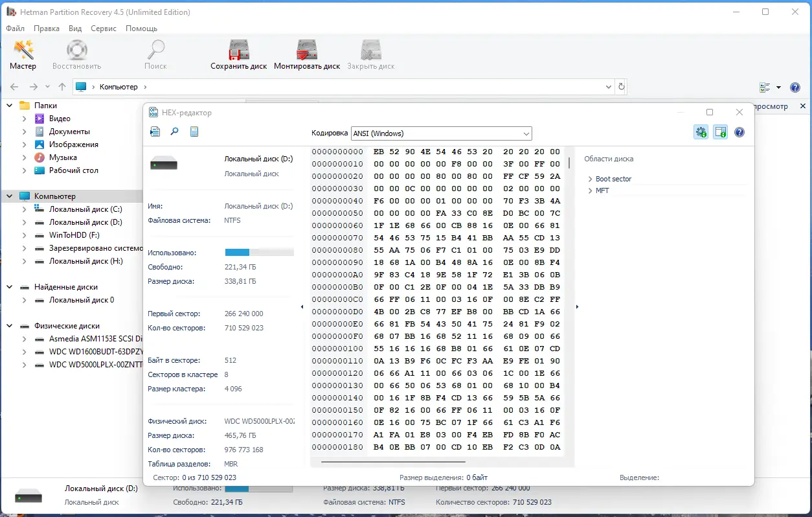
Task: Click the Компьютер breadcrumb in address bar
Action: tap(118, 87)
